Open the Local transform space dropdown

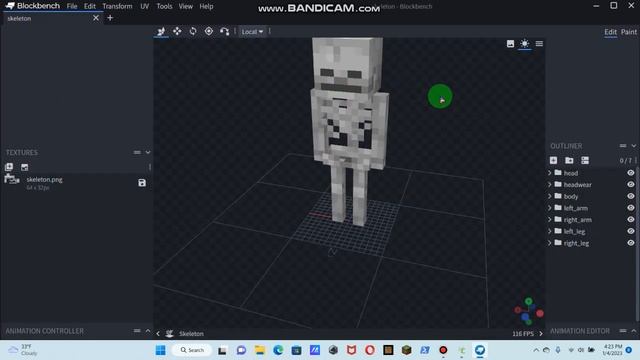pyautogui.click(x=252, y=31)
